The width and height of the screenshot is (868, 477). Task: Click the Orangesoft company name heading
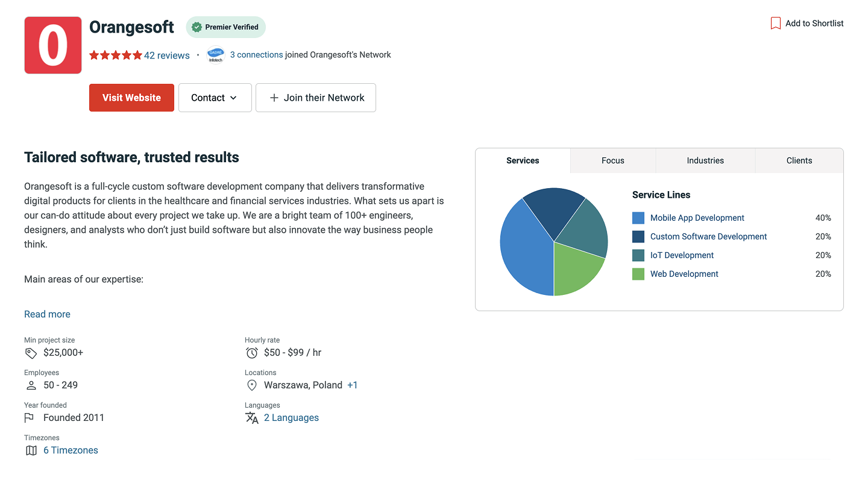[131, 27]
